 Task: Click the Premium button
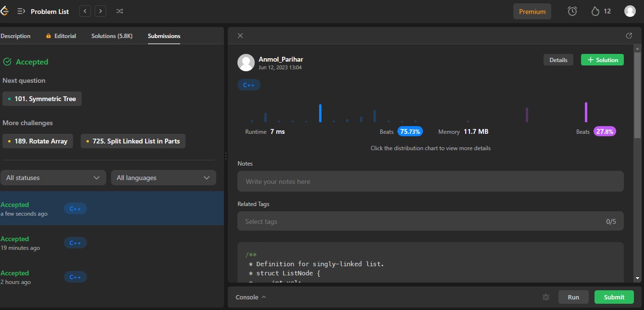coord(532,12)
